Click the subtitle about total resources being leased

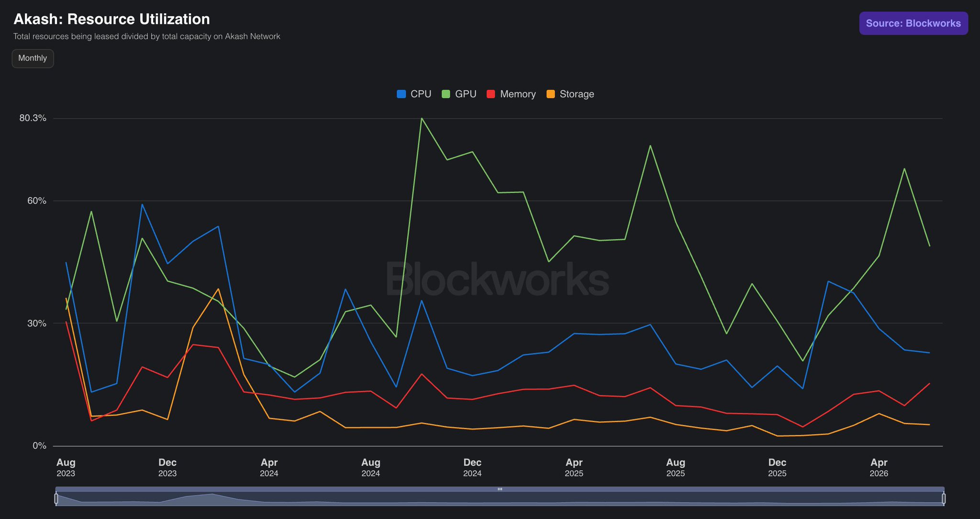click(x=147, y=36)
